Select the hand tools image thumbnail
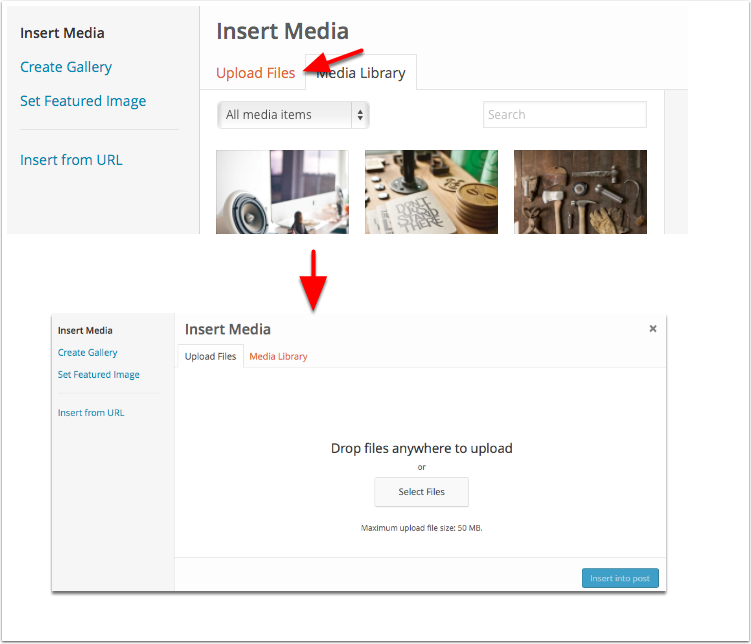751x644 pixels. coord(580,191)
